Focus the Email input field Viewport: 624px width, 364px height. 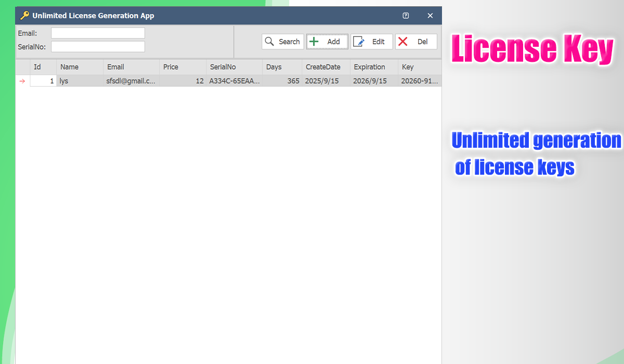(98, 33)
